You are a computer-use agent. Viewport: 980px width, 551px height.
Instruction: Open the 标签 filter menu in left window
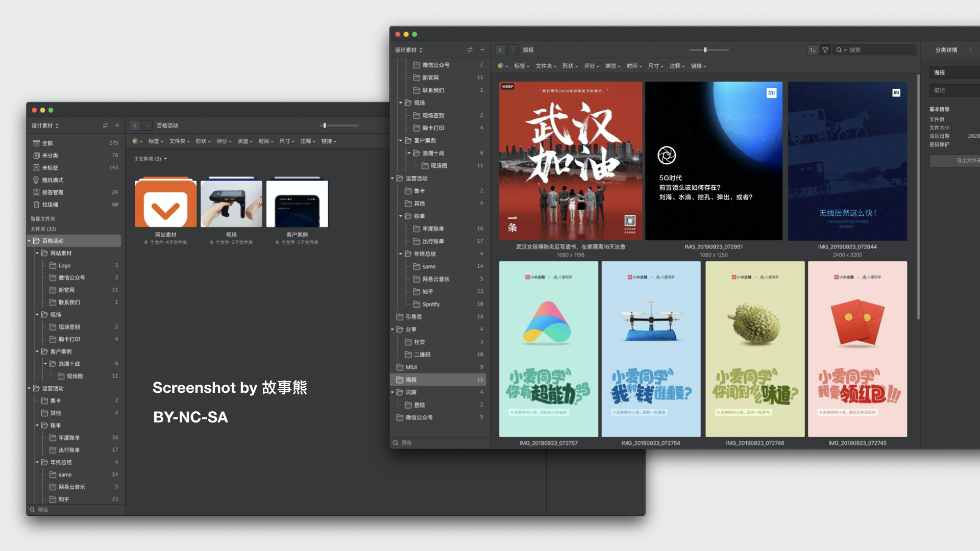tap(156, 141)
